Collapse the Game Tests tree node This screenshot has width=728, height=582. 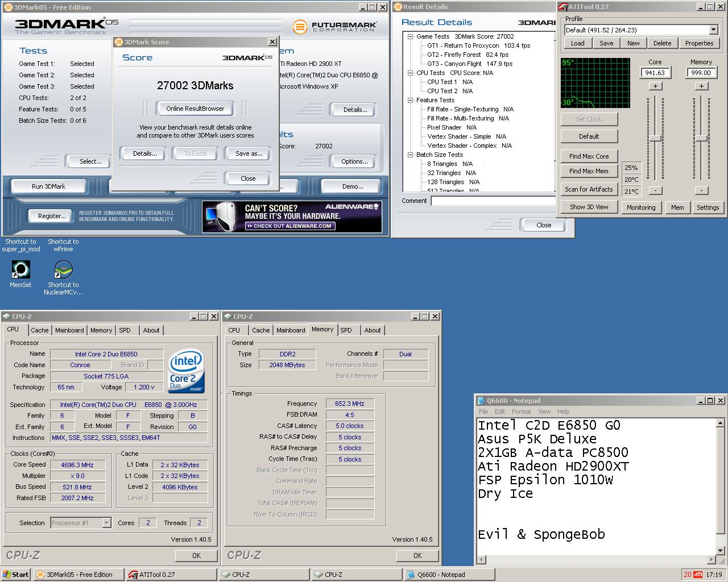[410, 36]
